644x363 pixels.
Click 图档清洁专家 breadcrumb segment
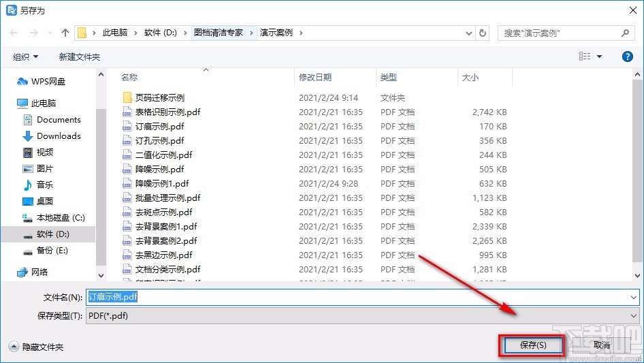pos(219,33)
